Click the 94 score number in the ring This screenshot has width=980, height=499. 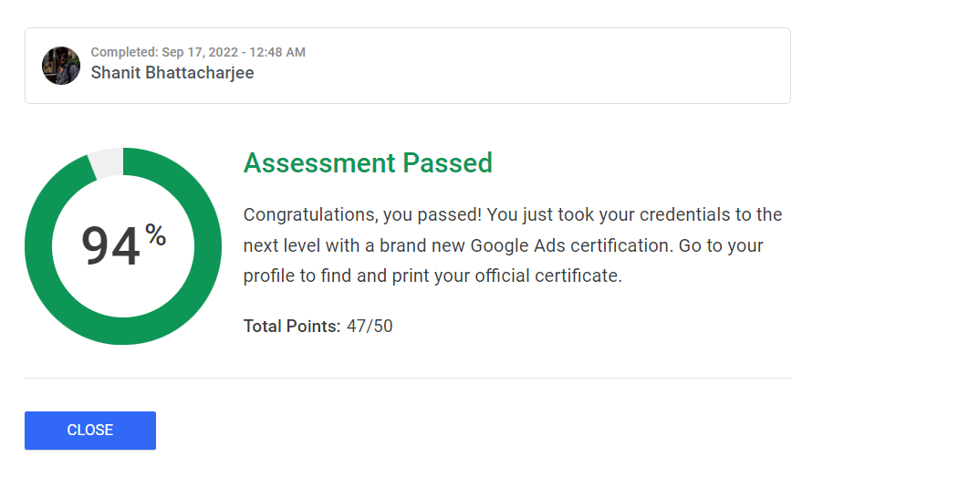pos(110,246)
